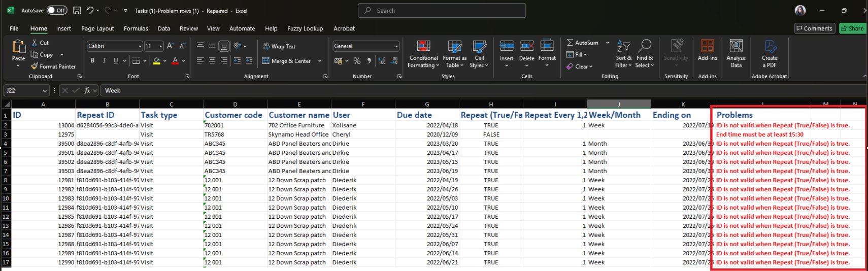The image size is (868, 271).
Task: Toggle Bold formatting
Action: click(x=92, y=61)
